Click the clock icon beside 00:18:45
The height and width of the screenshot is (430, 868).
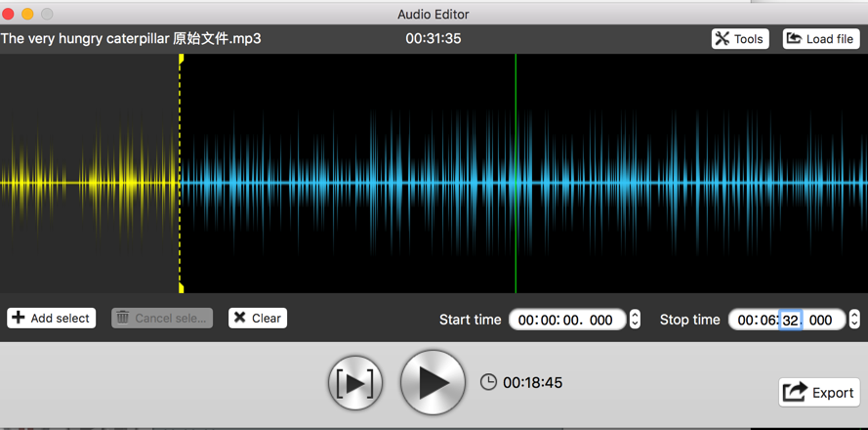point(488,382)
